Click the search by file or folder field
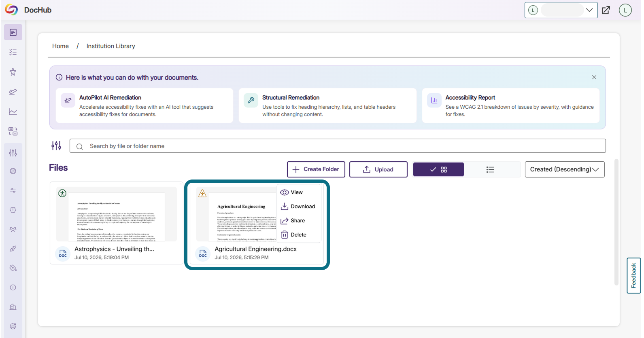The image size is (644, 338). [338, 146]
